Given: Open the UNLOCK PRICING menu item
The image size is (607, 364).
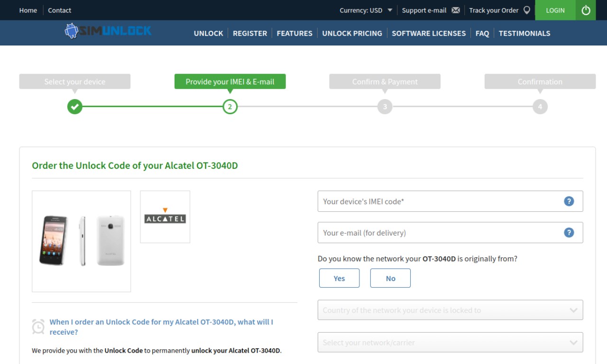Looking at the screenshot, I should point(352,33).
